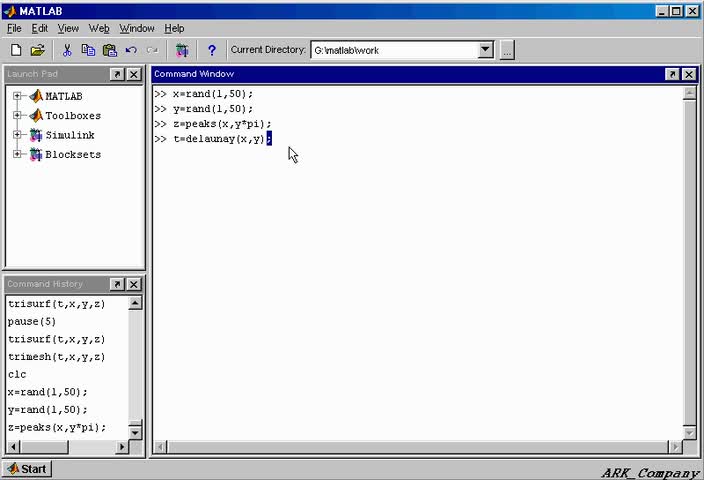Select Toolboxes label in Launch Pad
The width and height of the screenshot is (704, 480).
73,115
